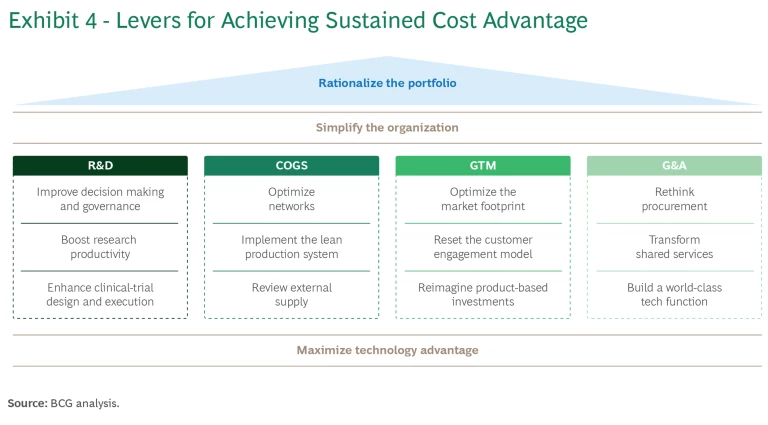Click Improve decision making and governance
768x425 pixels.
click(x=100, y=199)
